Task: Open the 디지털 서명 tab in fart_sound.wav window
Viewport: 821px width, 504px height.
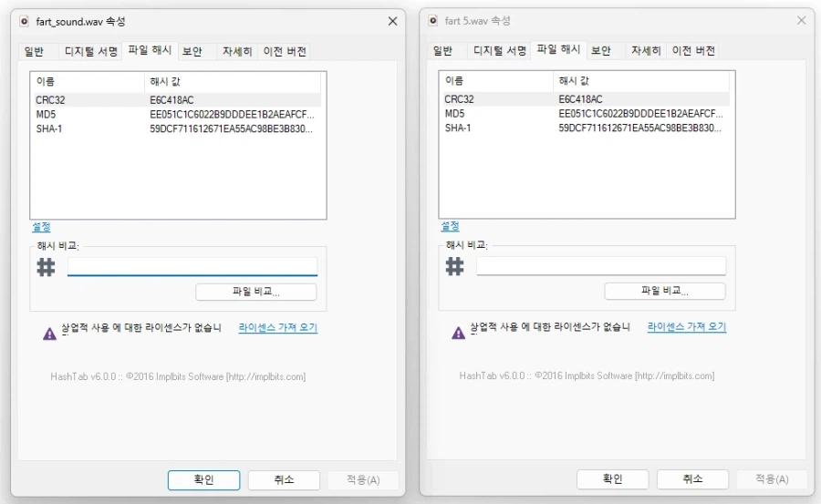Action: tap(90, 51)
